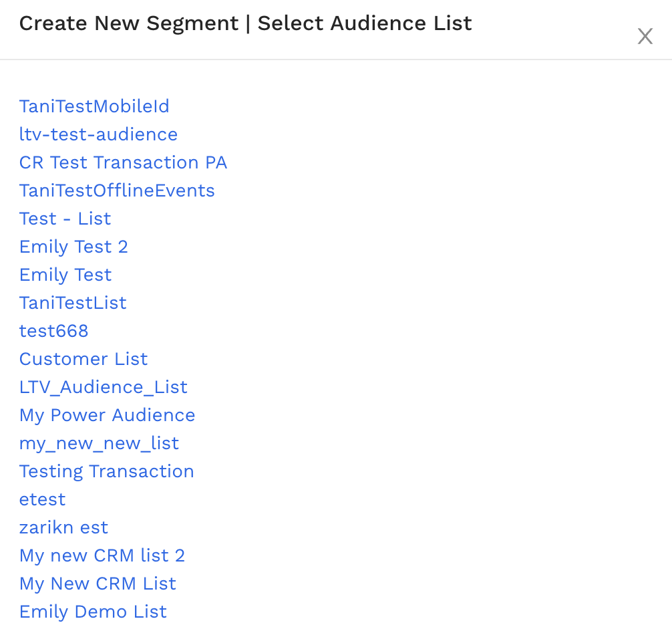This screenshot has width=672, height=623.
Task: Choose the test668 list
Action: pos(53,331)
